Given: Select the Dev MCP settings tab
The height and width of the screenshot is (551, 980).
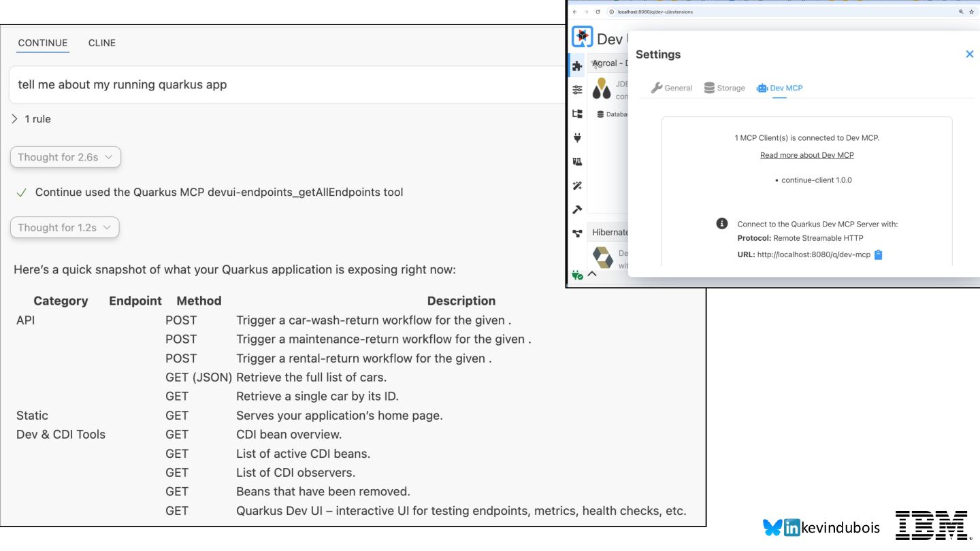Looking at the screenshot, I should pos(780,88).
